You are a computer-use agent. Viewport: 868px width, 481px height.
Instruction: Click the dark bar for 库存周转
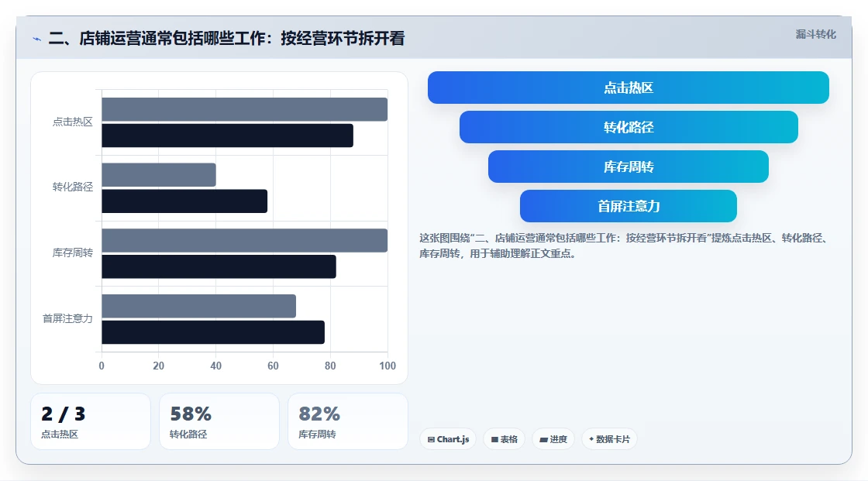[219, 266]
